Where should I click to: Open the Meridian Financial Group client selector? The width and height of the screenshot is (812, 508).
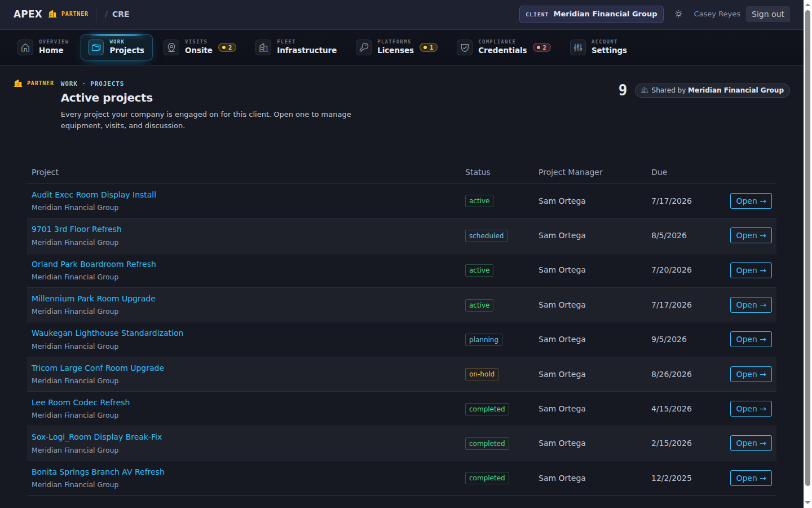click(591, 14)
